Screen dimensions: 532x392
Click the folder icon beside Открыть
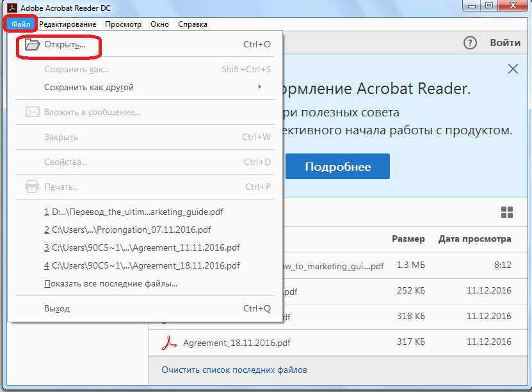pos(31,45)
